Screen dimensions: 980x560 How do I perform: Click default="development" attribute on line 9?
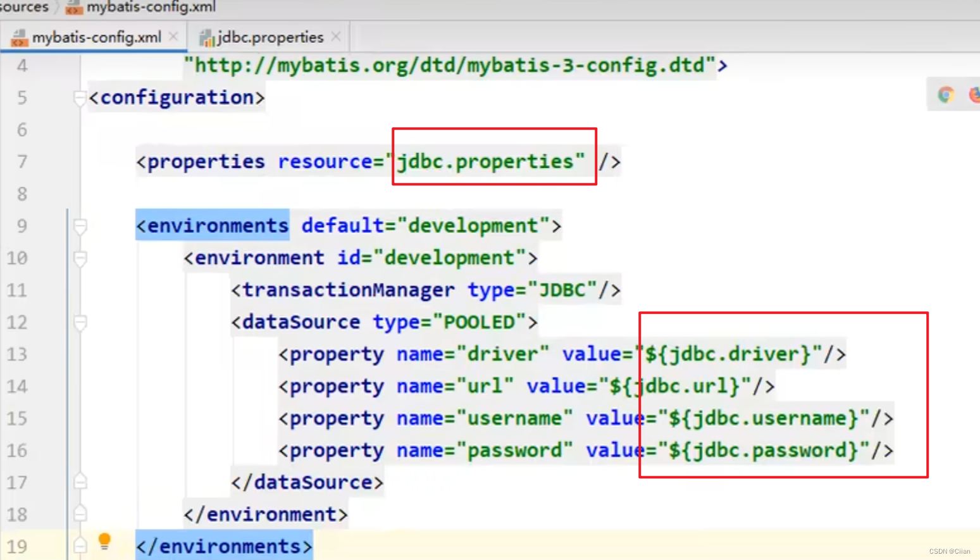[x=426, y=226]
